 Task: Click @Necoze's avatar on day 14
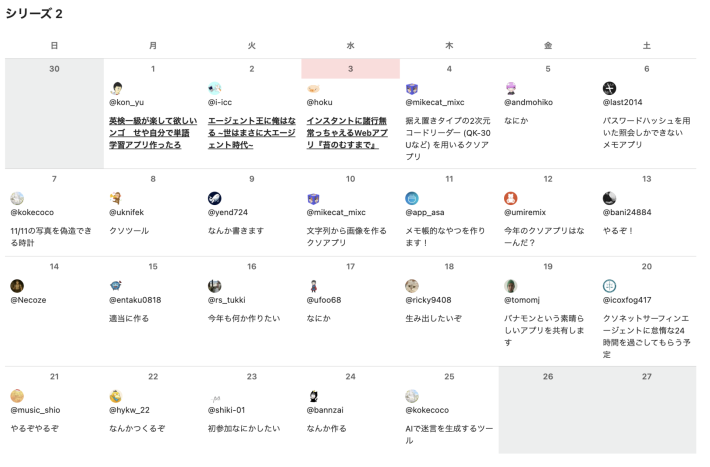tap(17, 286)
